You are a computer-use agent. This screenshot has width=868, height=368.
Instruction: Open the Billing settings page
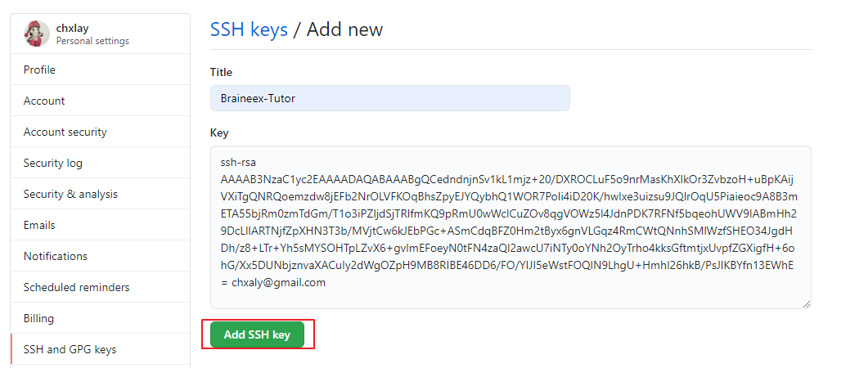click(39, 319)
